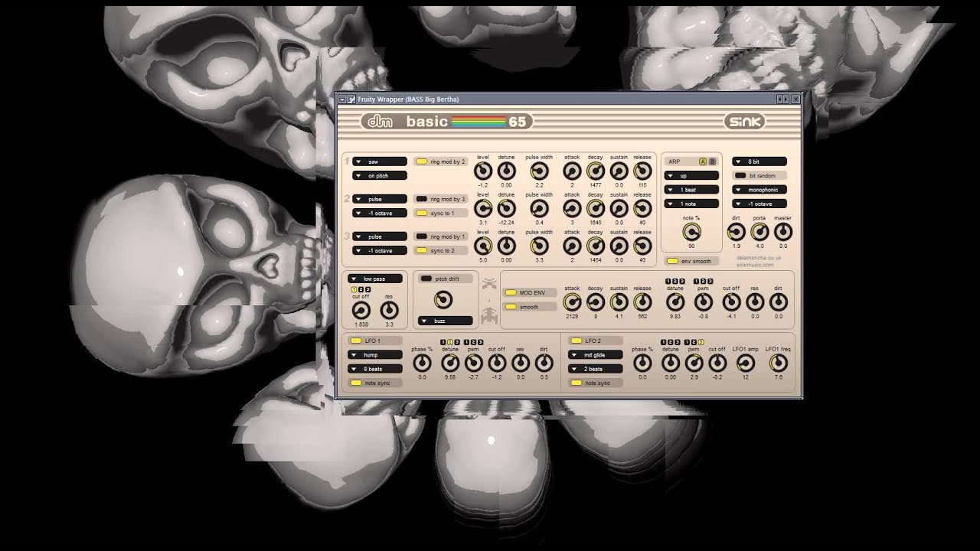Click the SINK logo badge
The width and height of the screenshot is (980, 551).
[x=743, y=122]
